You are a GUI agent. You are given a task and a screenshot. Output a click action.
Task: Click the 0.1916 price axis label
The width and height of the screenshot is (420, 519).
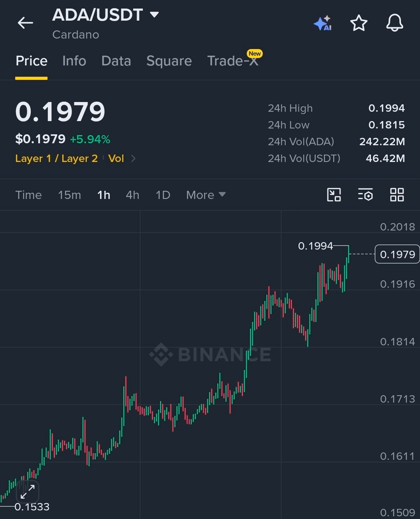coord(397,284)
